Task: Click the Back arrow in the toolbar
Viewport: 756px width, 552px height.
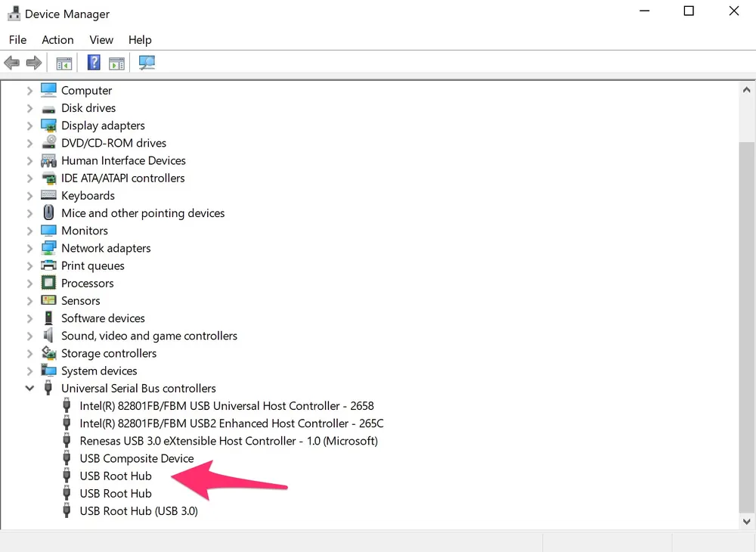Action: pyautogui.click(x=11, y=63)
